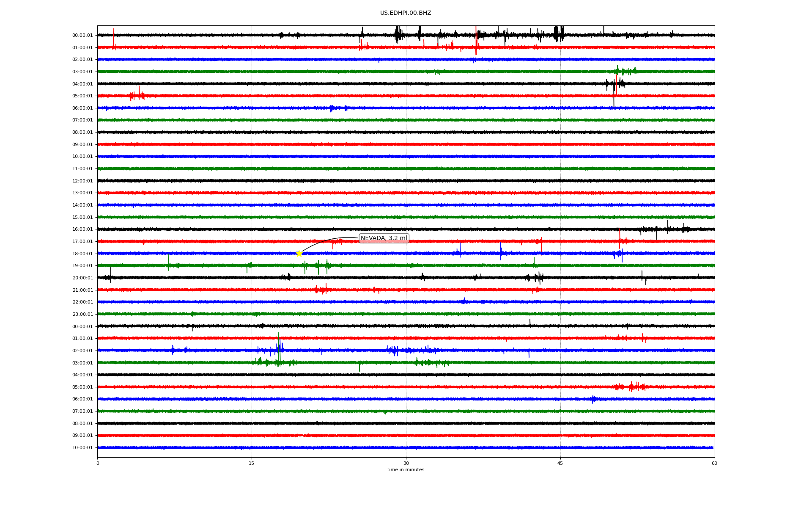Screen dimensions: 812x508
Task: Click the 0 minute x-axis tick label
Action: click(98, 463)
